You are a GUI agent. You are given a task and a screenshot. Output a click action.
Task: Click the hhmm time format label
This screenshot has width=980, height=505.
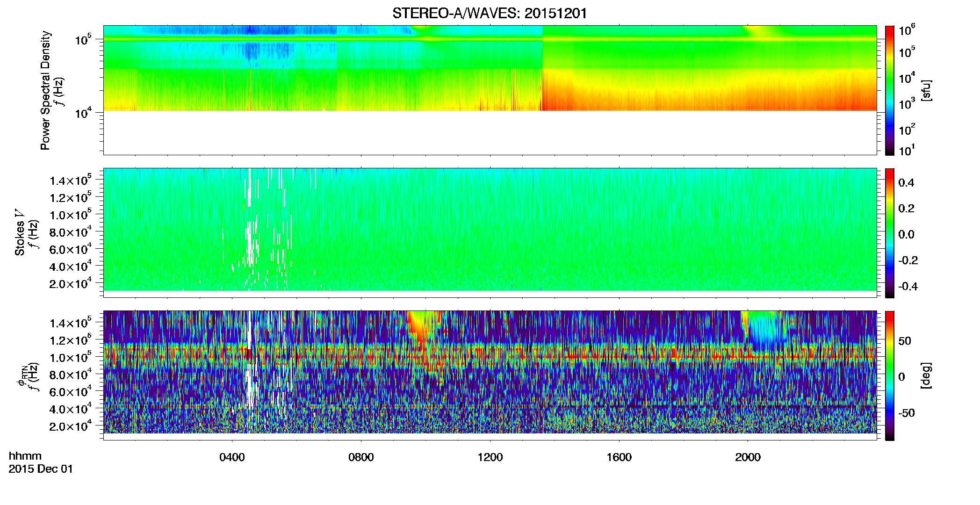click(x=25, y=456)
